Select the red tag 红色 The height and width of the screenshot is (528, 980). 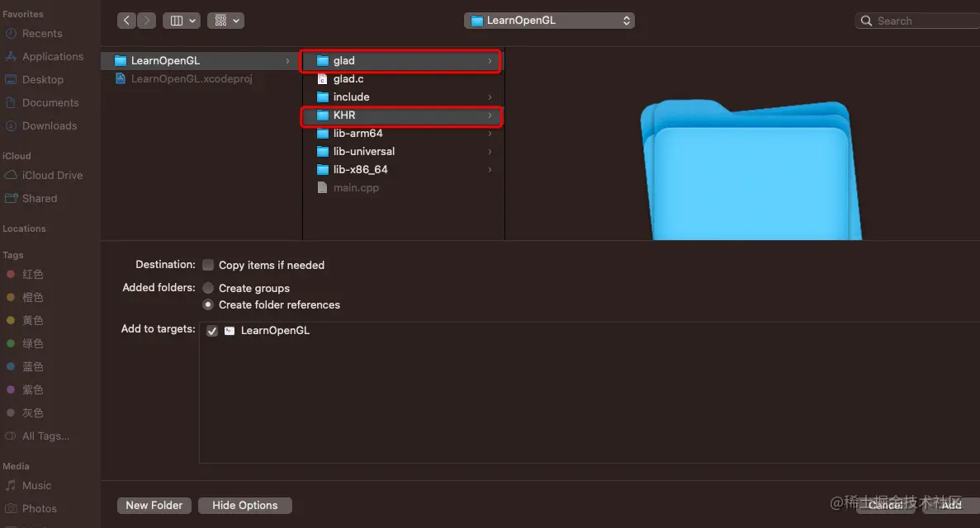click(x=32, y=274)
